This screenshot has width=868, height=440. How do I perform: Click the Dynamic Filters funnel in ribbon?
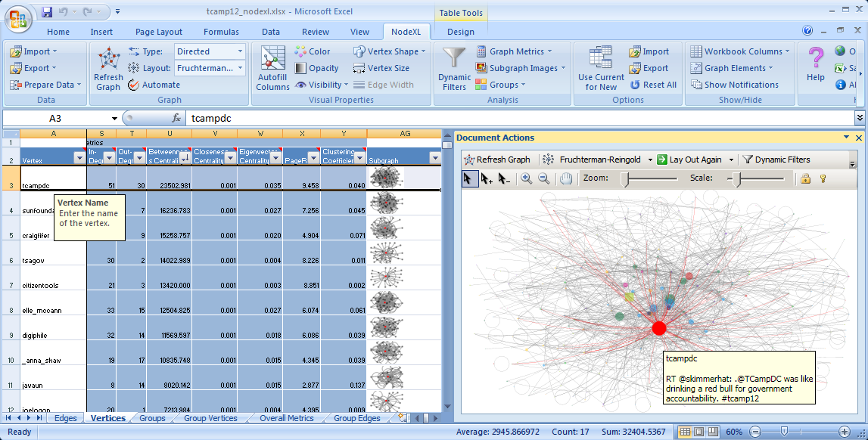454,68
